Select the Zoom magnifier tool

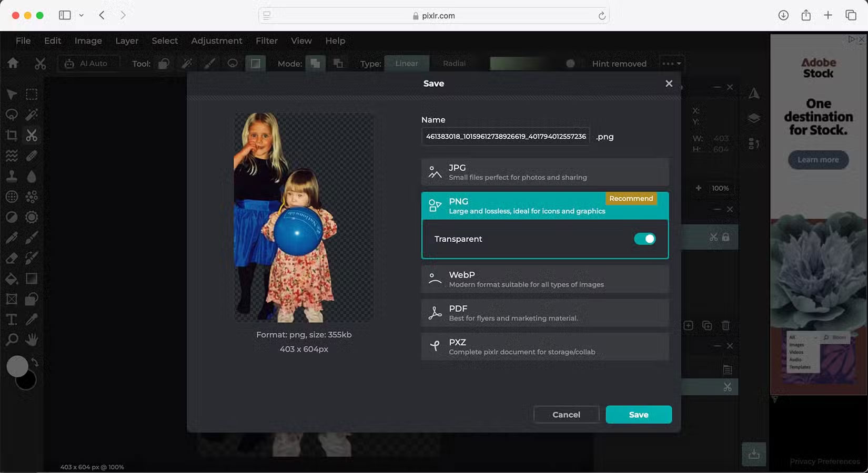coord(12,340)
